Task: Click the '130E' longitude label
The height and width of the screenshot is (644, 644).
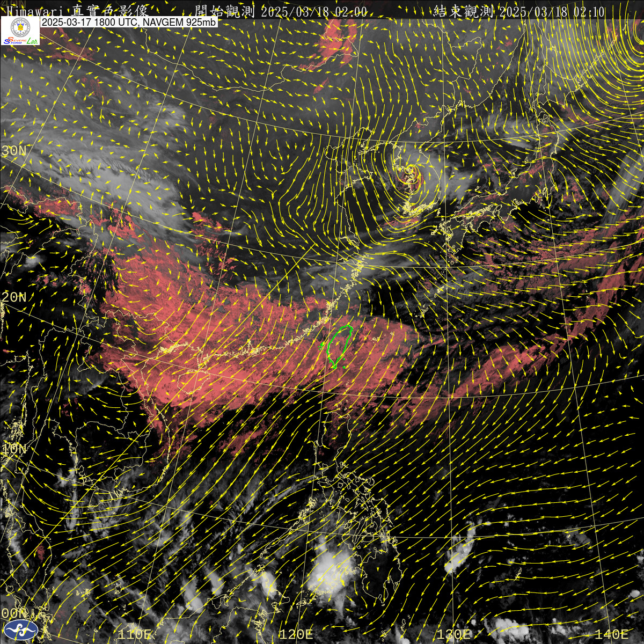Action: (453, 634)
